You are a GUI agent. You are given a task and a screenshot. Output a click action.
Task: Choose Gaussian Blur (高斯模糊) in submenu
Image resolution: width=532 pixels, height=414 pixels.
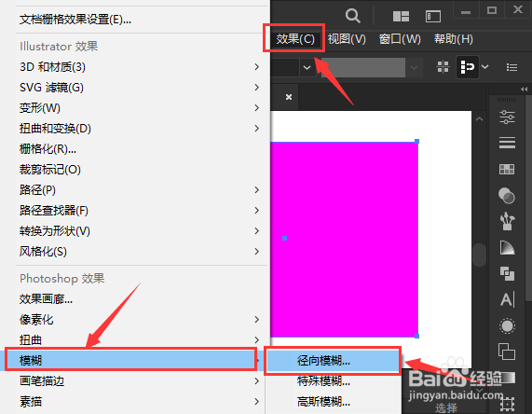click(x=334, y=402)
